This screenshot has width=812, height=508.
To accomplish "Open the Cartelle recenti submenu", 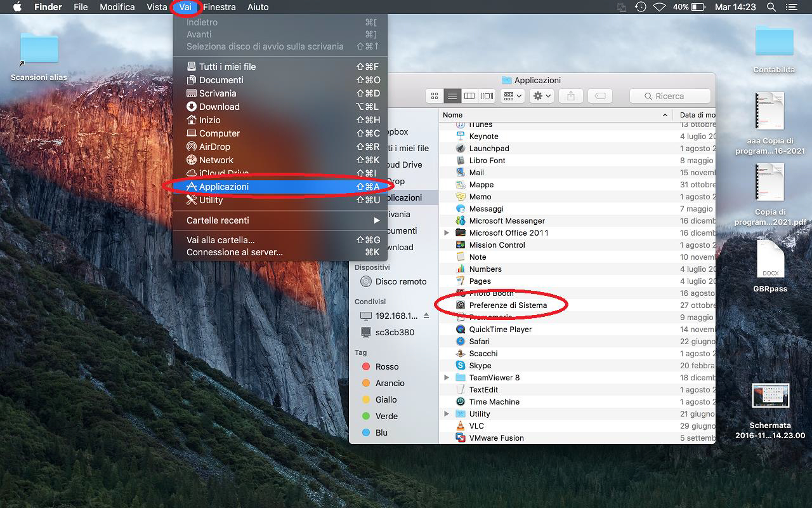I will pos(280,220).
